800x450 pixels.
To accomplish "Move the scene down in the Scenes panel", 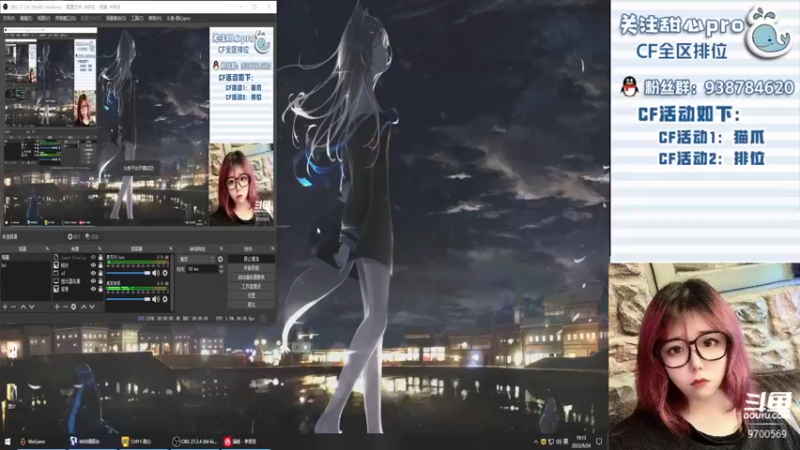I will [x=32, y=307].
